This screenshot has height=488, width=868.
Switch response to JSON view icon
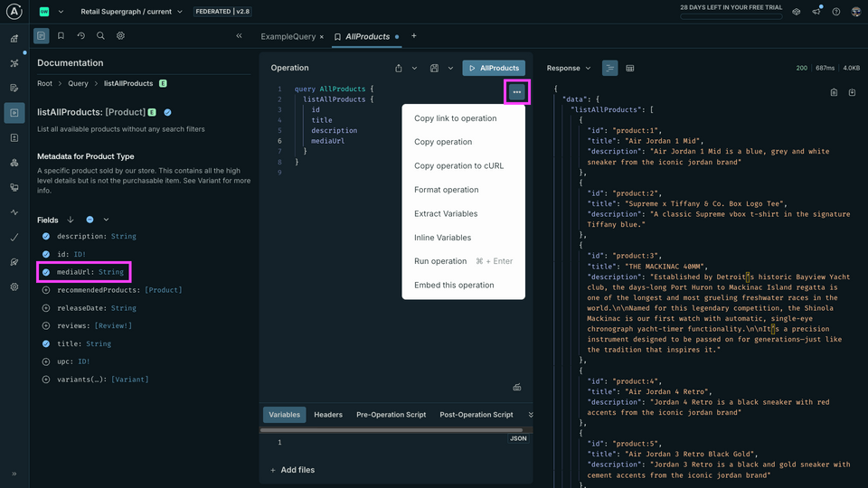[610, 68]
